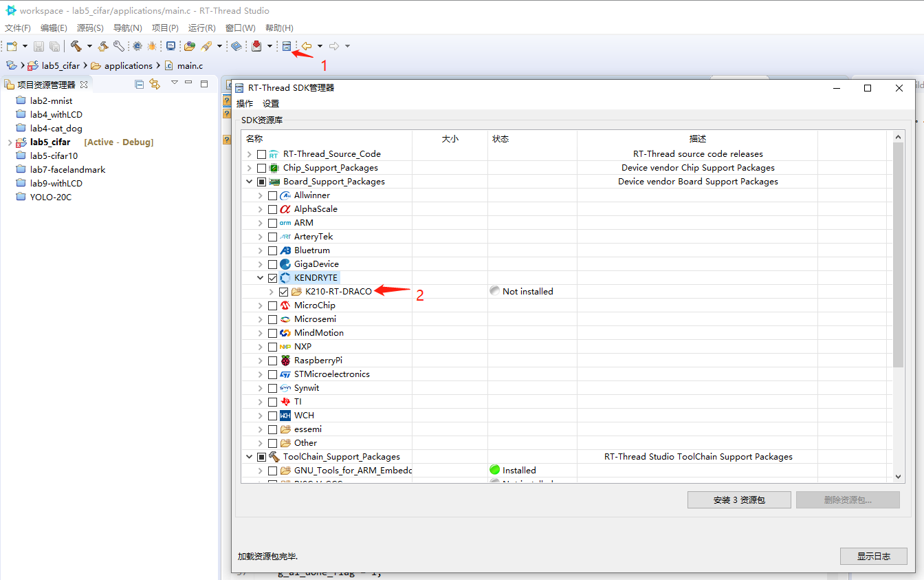Viewport: 924px width, 580px height.
Task: Check the RaspberryPi checkbox
Action: tap(272, 361)
